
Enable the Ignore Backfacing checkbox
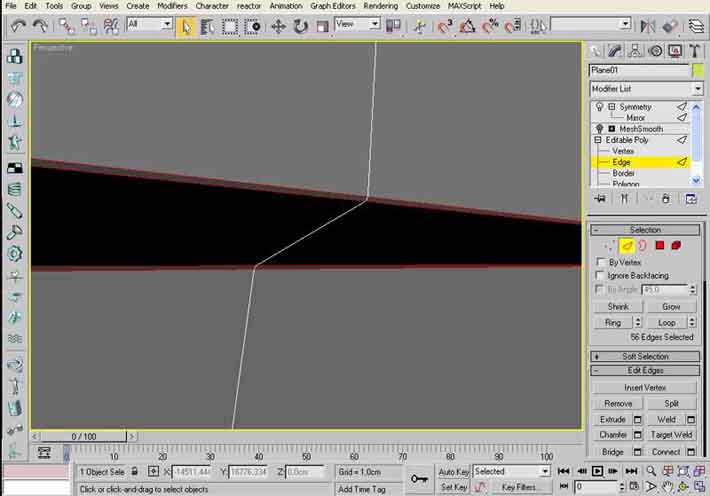[600, 275]
